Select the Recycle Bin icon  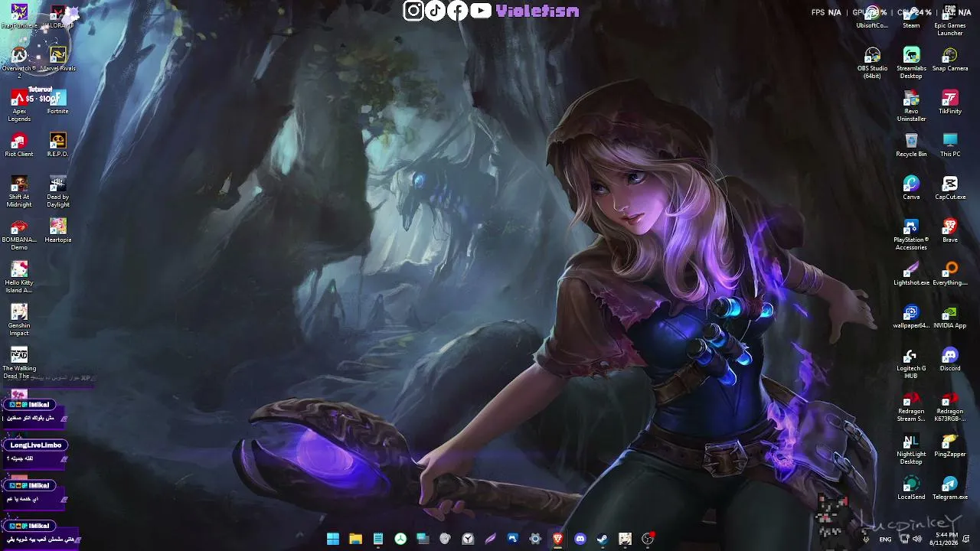911,145
